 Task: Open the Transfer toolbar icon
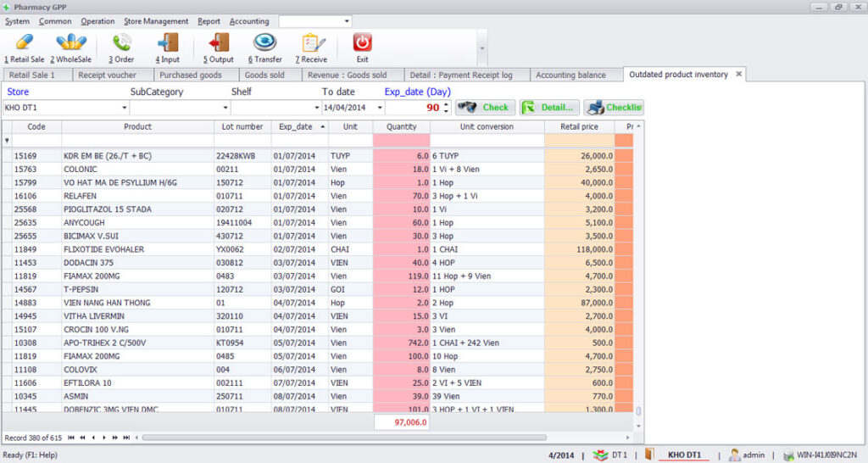[x=265, y=43]
